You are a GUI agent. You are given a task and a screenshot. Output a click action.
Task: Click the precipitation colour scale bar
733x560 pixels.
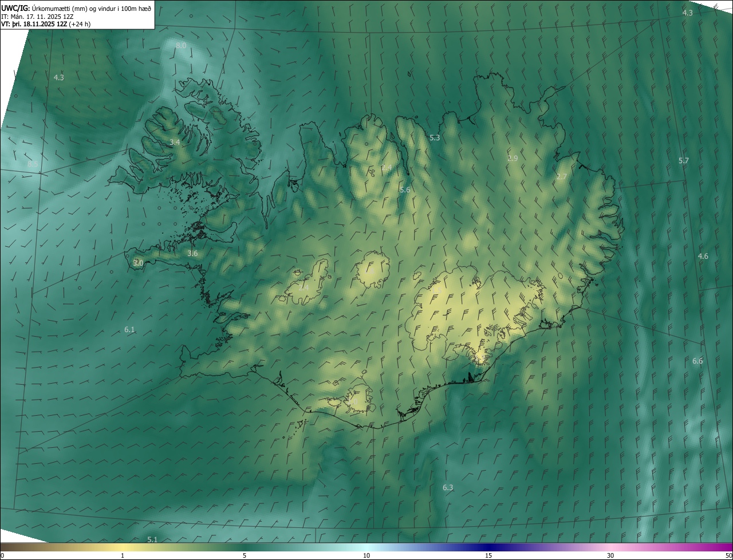366,547
